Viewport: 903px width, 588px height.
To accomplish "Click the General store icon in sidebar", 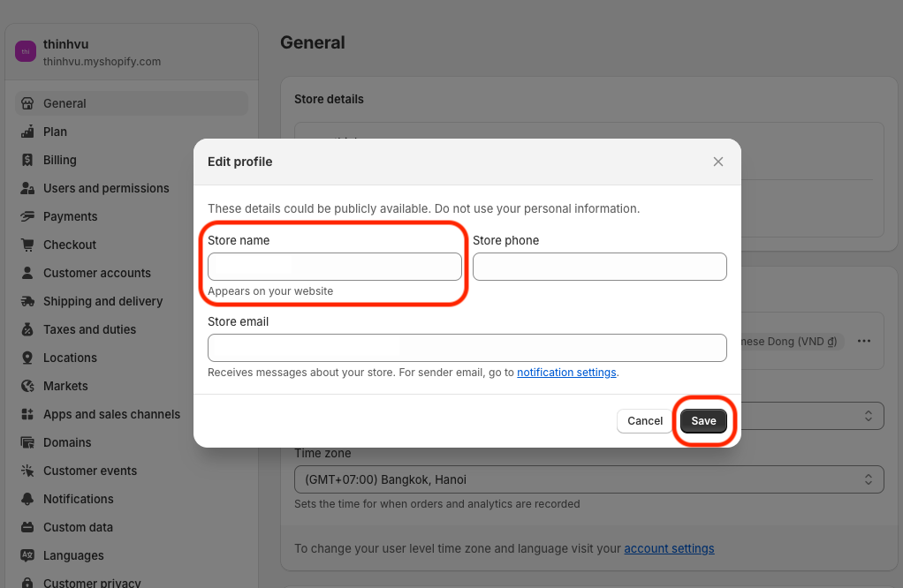I will click(x=27, y=103).
